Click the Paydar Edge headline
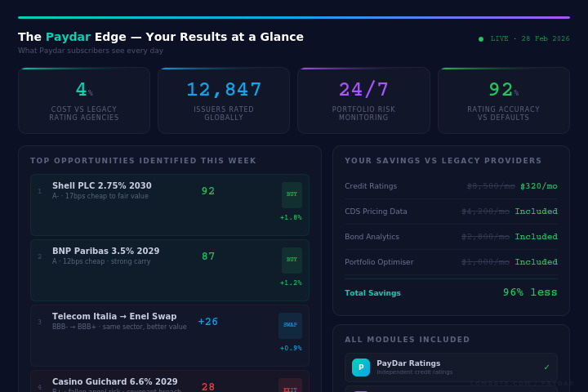 [x=161, y=37]
